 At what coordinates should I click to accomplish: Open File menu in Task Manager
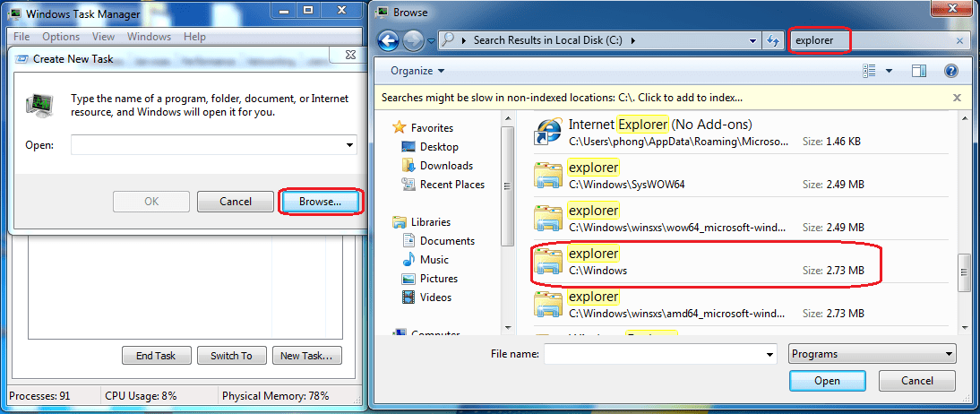(21, 36)
